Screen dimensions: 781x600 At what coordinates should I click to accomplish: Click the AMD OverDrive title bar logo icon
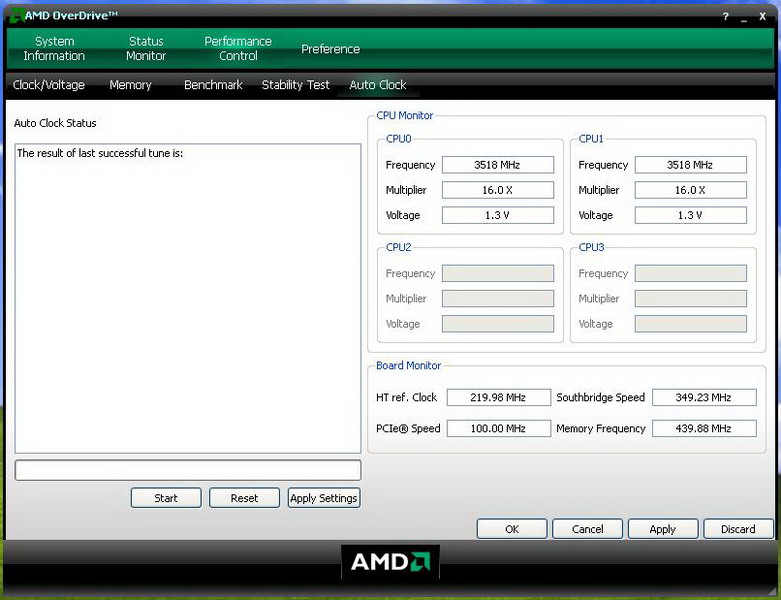pos(16,15)
